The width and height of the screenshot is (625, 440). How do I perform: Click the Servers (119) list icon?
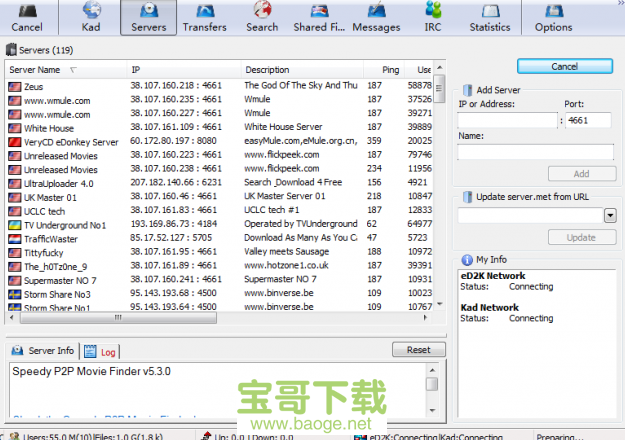click(x=11, y=50)
